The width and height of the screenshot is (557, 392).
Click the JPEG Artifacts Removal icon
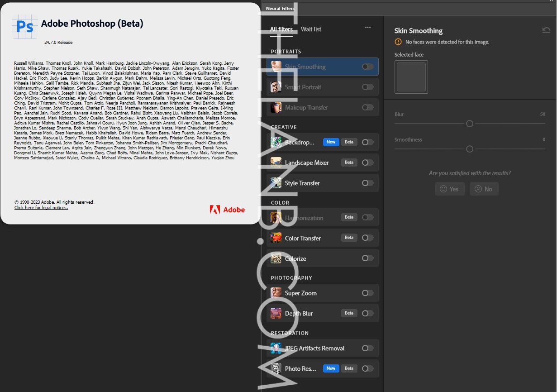click(276, 348)
